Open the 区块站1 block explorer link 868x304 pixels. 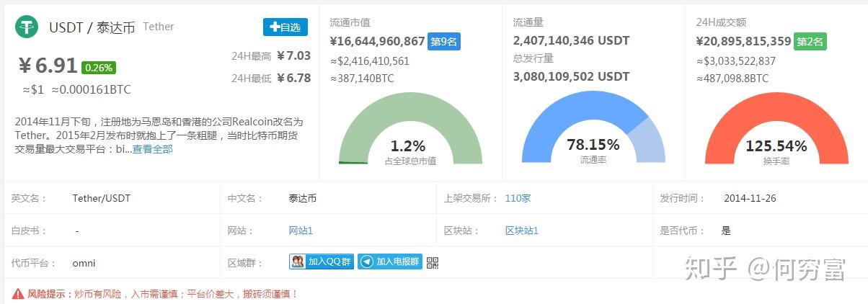point(521,231)
